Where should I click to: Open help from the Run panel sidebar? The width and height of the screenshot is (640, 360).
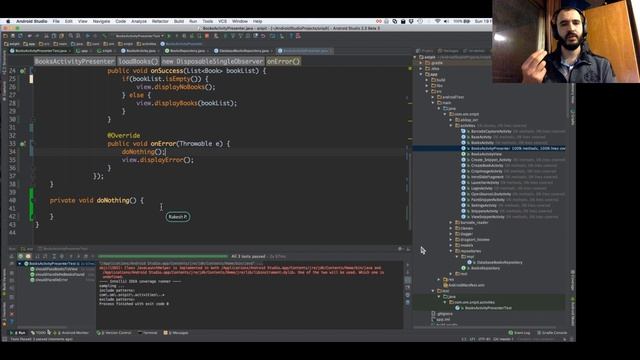[11, 322]
